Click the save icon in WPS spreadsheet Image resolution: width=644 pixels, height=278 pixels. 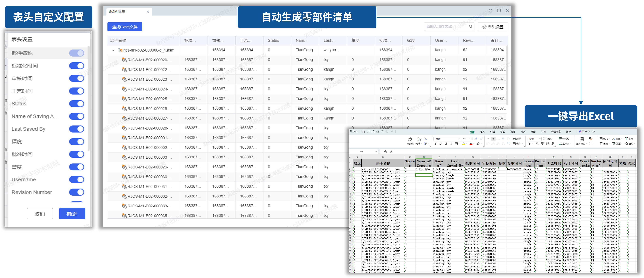[x=363, y=132]
